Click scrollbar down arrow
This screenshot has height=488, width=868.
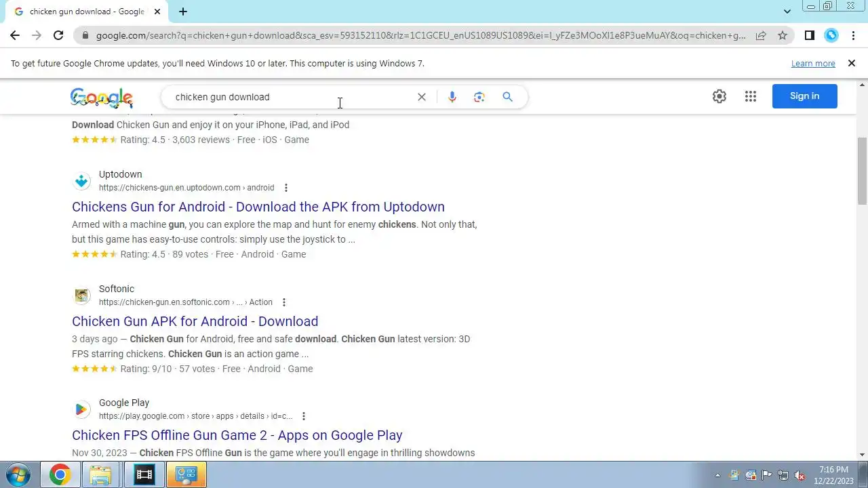tap(862, 455)
